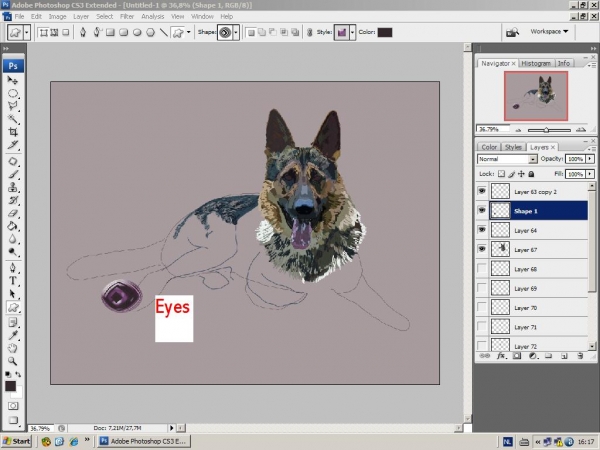Viewport: 600px width, 450px height.
Task: Select the Hand tool
Action: tap(13, 348)
